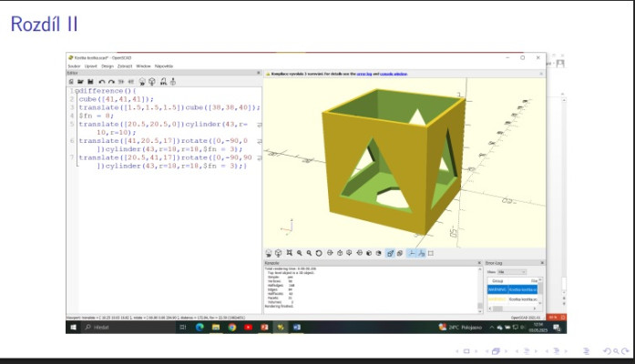Click the Open file icon in editor toolbar
This screenshot has height=364, width=635.
pyautogui.click(x=80, y=82)
